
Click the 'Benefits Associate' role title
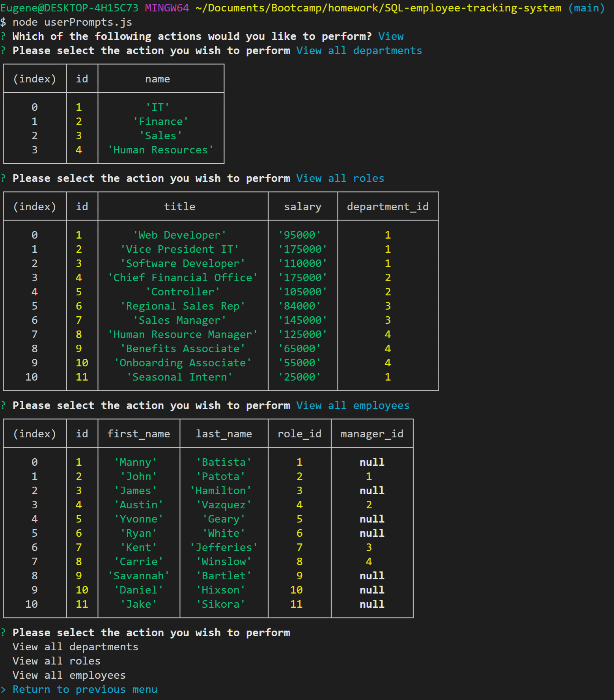tap(183, 349)
